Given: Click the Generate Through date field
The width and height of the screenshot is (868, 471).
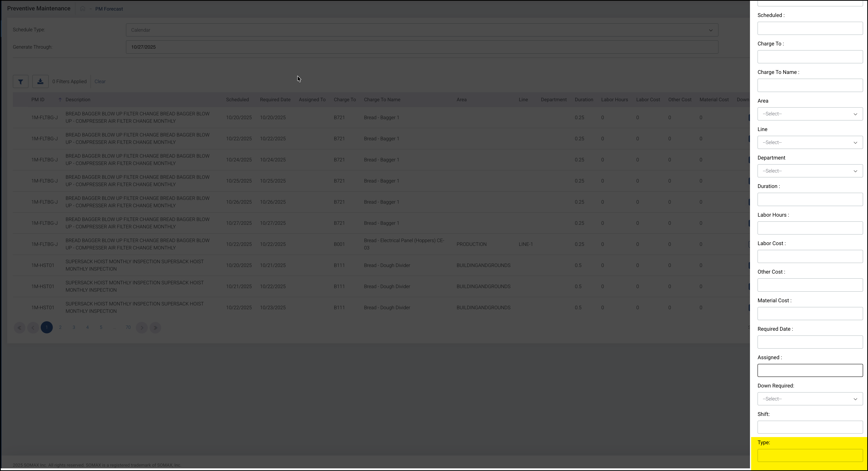Looking at the screenshot, I should [x=422, y=47].
